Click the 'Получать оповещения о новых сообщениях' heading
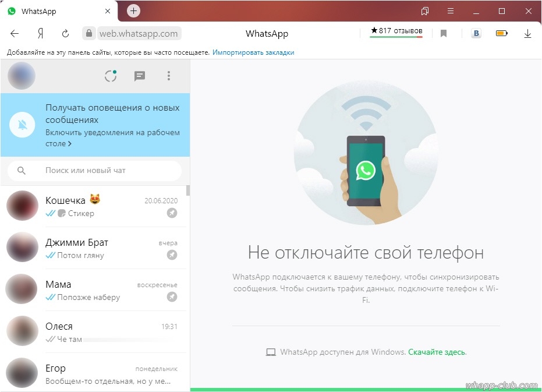The image size is (542, 392). (112, 114)
